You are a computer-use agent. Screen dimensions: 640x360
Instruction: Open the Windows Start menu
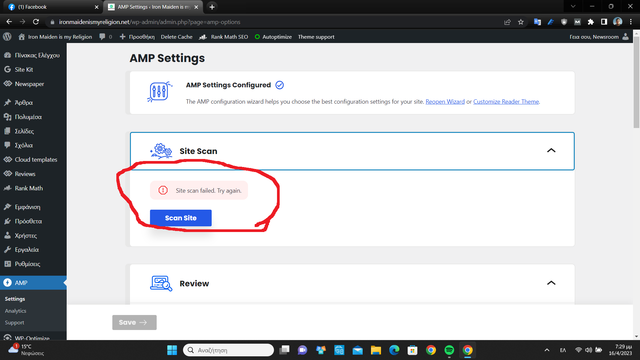(172, 350)
